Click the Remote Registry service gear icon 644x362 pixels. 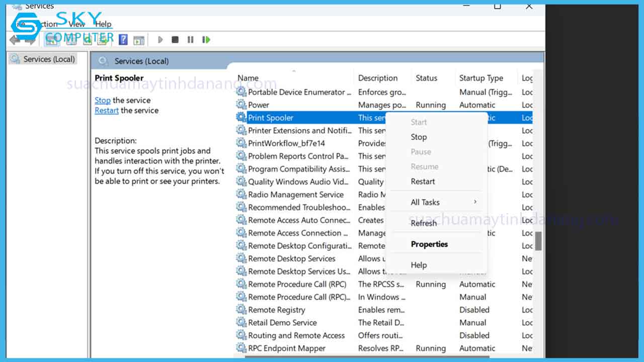click(x=241, y=310)
